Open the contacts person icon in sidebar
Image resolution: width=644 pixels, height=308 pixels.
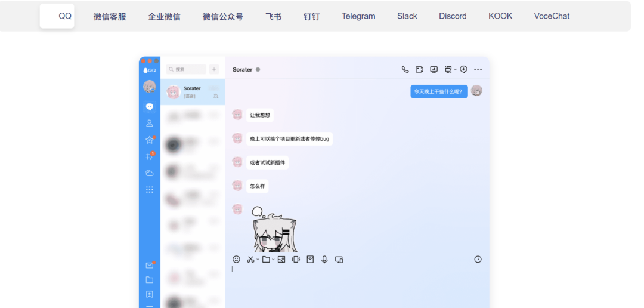pyautogui.click(x=150, y=124)
